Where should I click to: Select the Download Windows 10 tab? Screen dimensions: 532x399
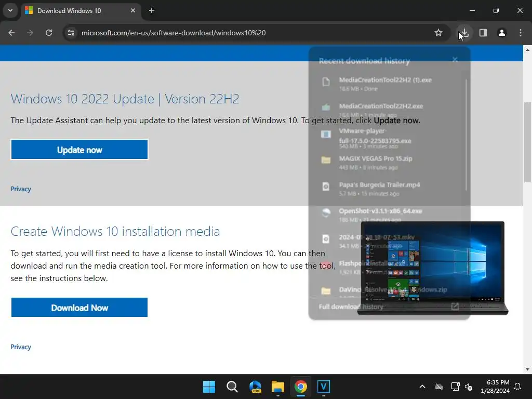pyautogui.click(x=81, y=11)
